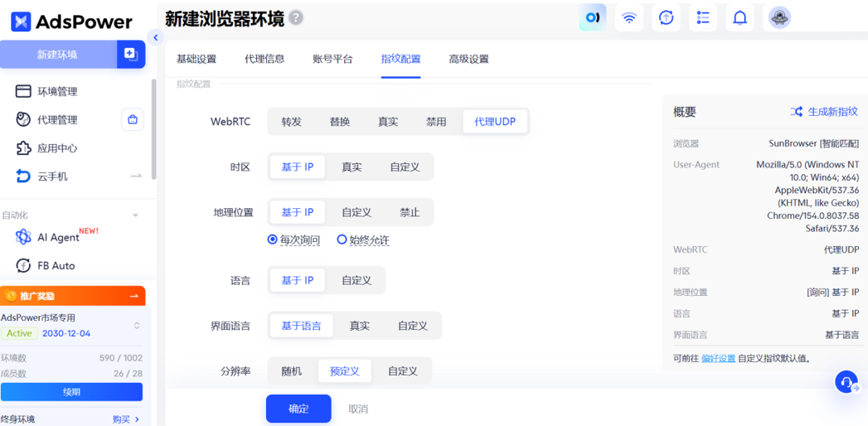
Task: Select the 每次询问 radio button
Action: click(x=272, y=240)
